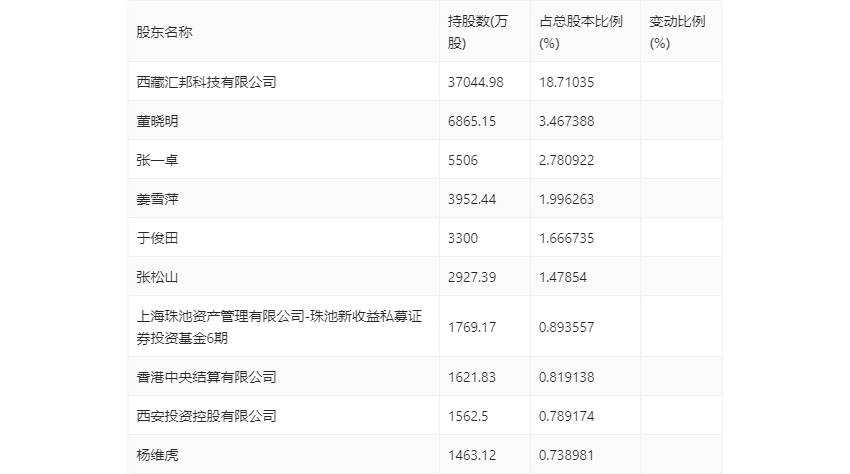Select shareholder 张松山

tap(157, 277)
